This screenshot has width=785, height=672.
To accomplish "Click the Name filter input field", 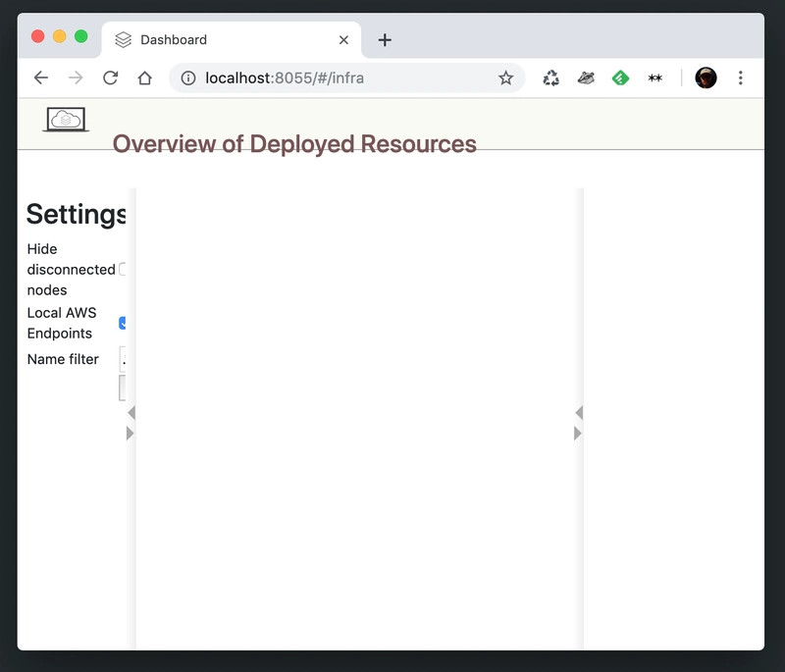I will tap(123, 359).
